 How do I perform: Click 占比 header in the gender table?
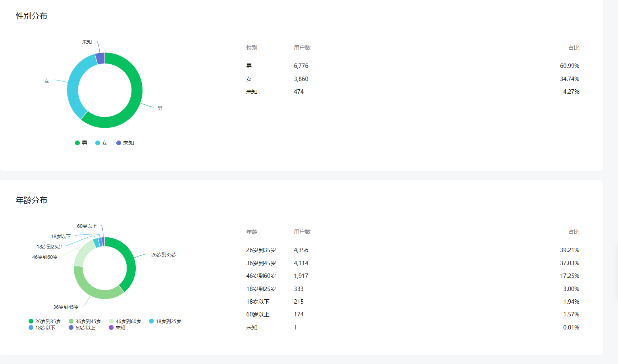click(x=574, y=48)
